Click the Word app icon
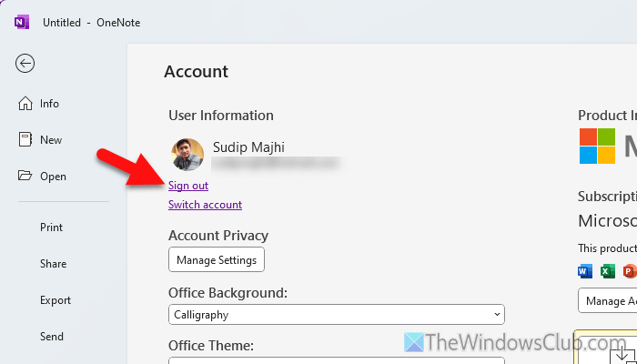 click(x=585, y=271)
